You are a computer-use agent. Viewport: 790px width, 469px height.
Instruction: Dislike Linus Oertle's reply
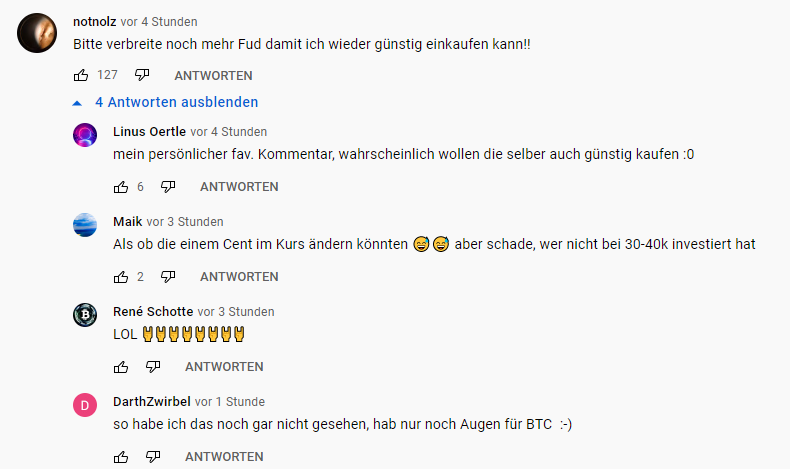[168, 187]
